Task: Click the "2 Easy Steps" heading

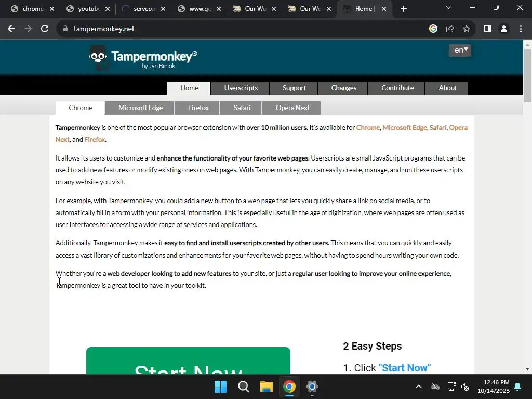Action: pos(372,346)
